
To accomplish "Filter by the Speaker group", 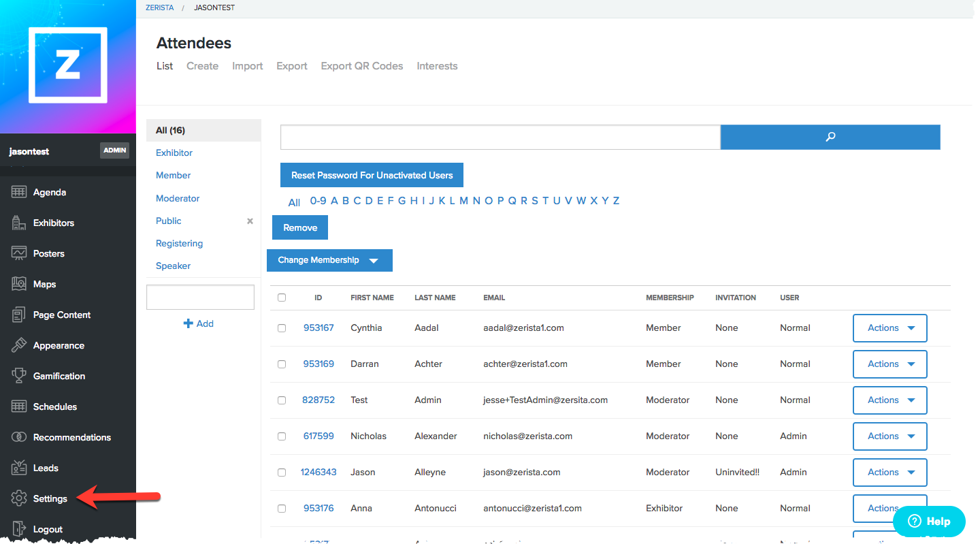I will (x=173, y=266).
